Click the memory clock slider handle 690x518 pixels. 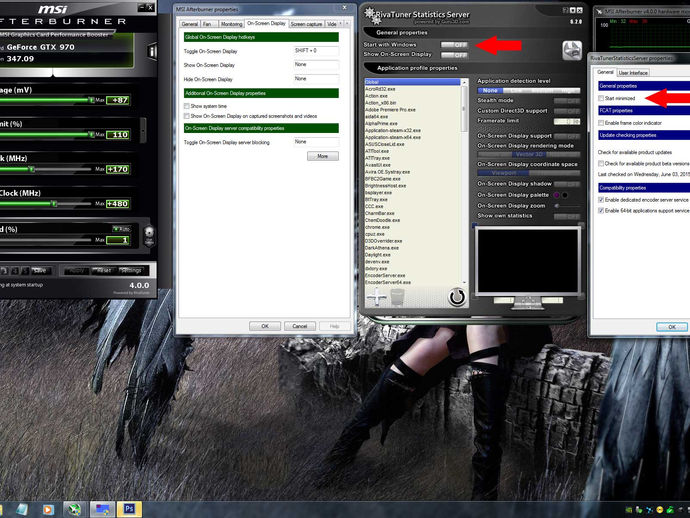coord(54,204)
